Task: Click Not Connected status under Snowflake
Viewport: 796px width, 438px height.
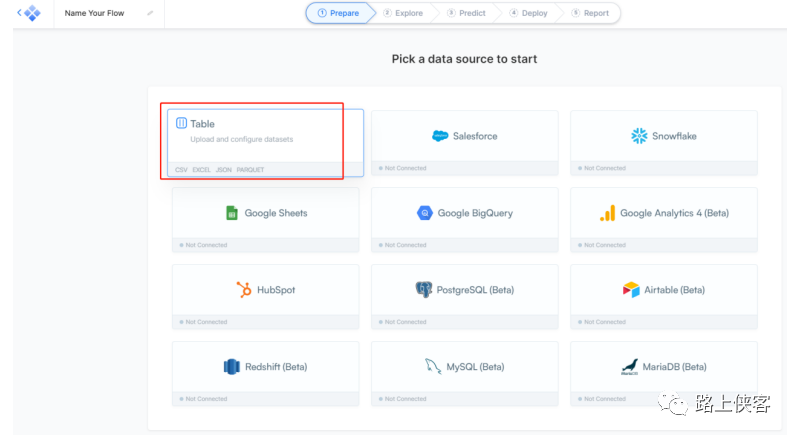Action: pos(602,168)
